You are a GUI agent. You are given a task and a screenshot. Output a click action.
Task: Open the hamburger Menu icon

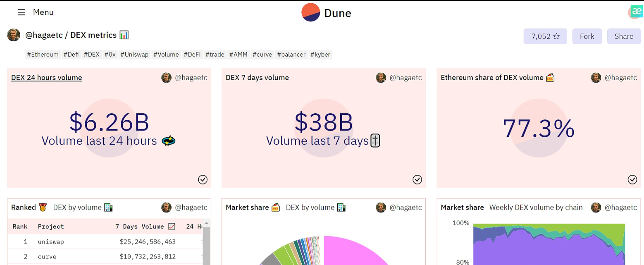coord(21,13)
